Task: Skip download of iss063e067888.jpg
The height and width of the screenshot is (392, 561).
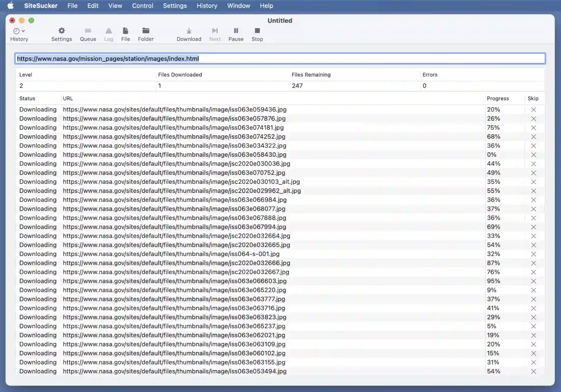Action: pos(533,218)
